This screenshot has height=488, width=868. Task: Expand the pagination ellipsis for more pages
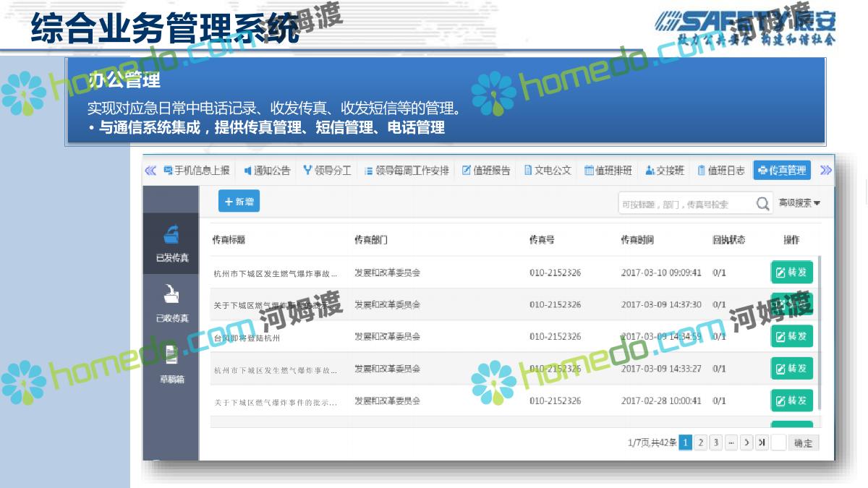point(731,442)
